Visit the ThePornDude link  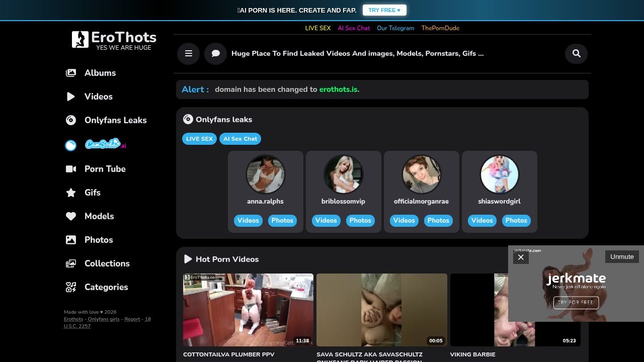tap(440, 28)
